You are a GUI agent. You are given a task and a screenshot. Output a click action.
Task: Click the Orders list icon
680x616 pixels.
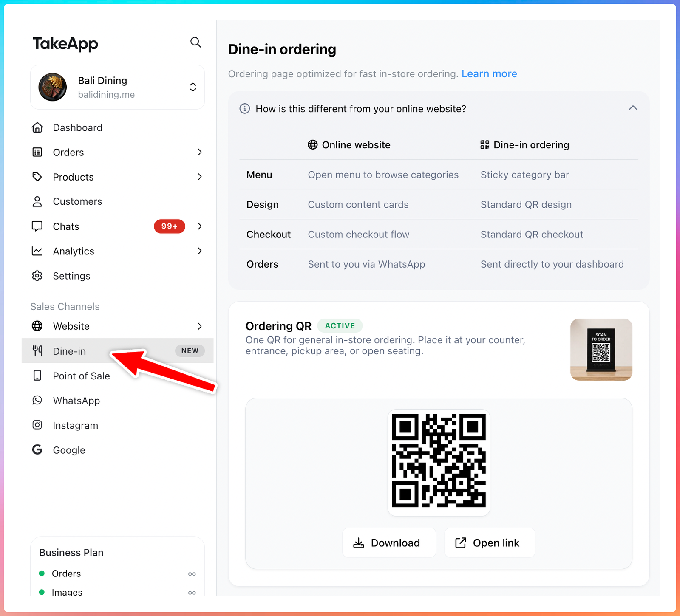pyautogui.click(x=37, y=152)
